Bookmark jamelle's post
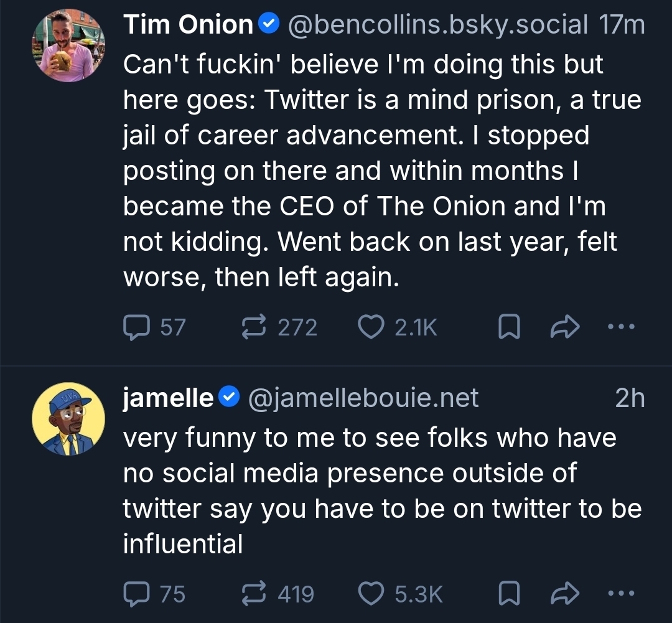The image size is (672, 623). tap(508, 594)
